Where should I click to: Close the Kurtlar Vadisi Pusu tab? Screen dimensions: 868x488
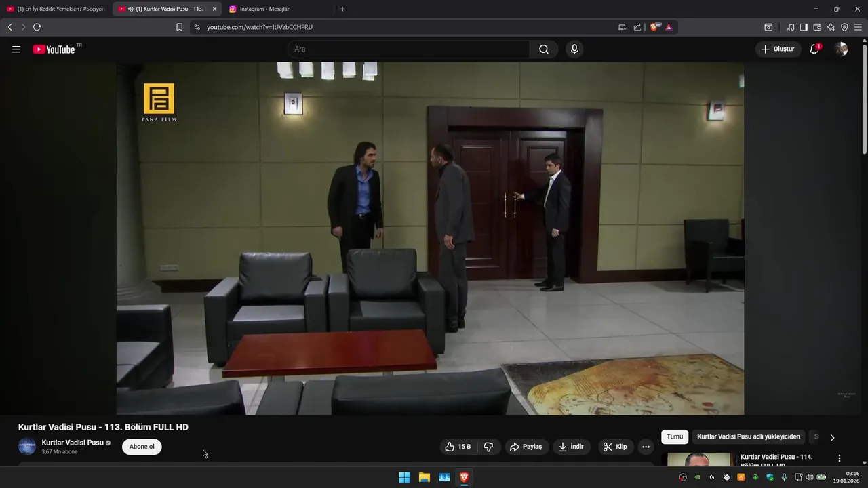(x=214, y=9)
